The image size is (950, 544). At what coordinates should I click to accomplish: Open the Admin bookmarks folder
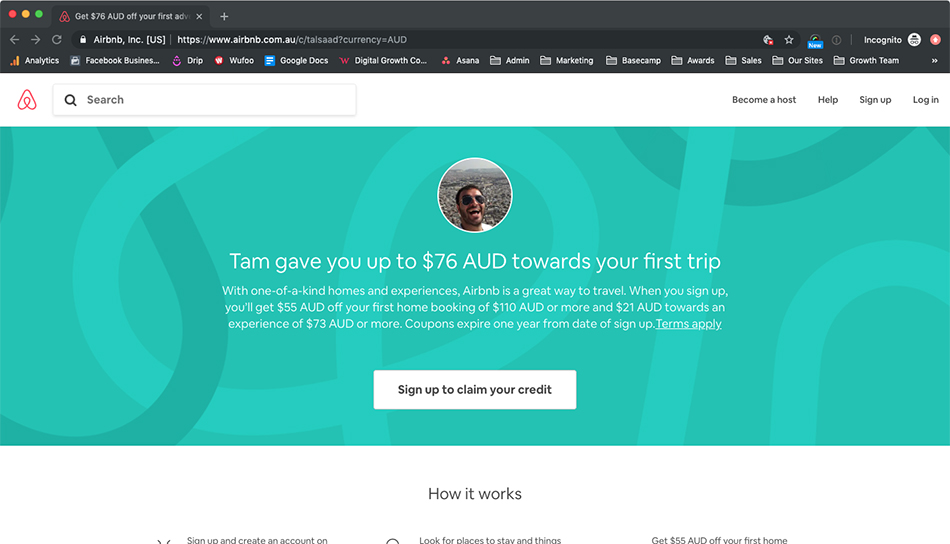coord(510,61)
